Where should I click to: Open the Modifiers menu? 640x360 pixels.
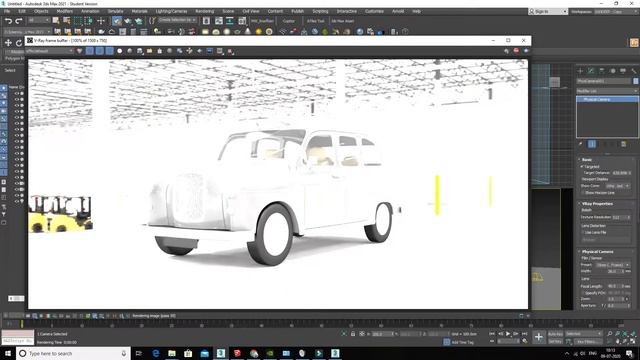point(64,11)
